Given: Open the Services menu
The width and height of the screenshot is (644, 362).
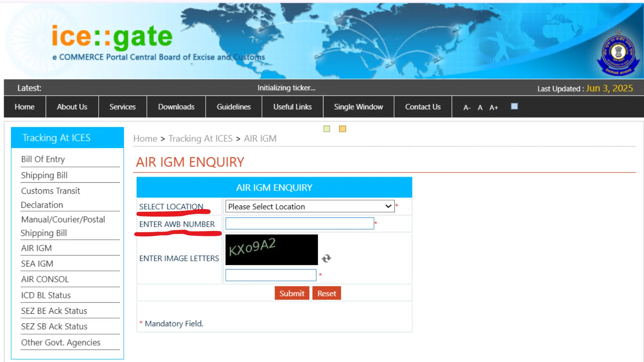Looking at the screenshot, I should [x=122, y=107].
